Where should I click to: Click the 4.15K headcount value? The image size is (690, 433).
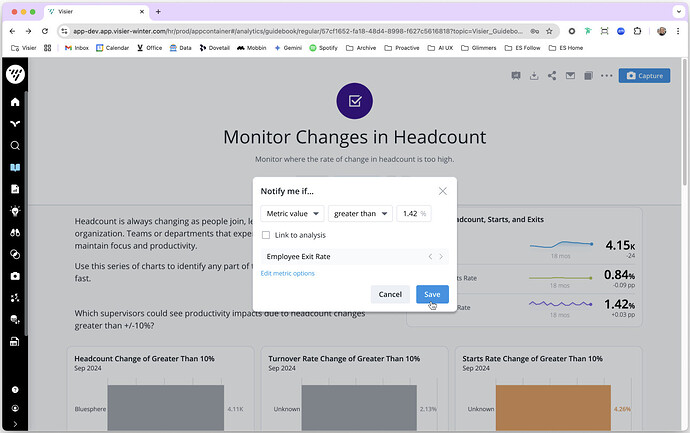[620, 245]
